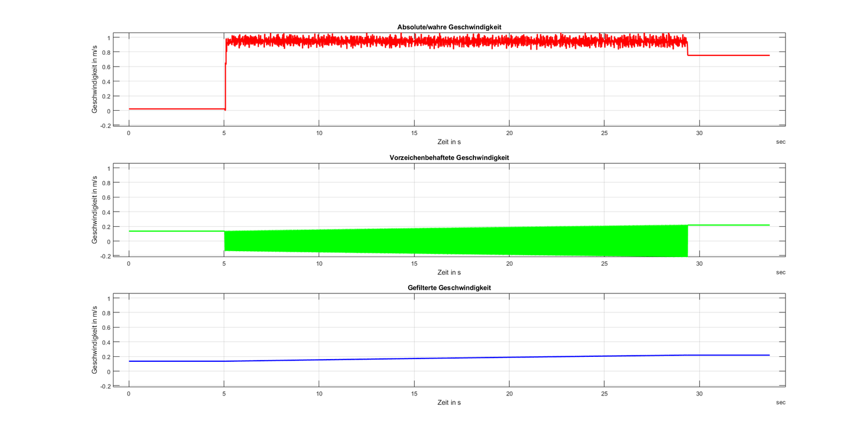Click the 'Gefilterte Geschwindigkeit' plot title

pyautogui.click(x=449, y=288)
